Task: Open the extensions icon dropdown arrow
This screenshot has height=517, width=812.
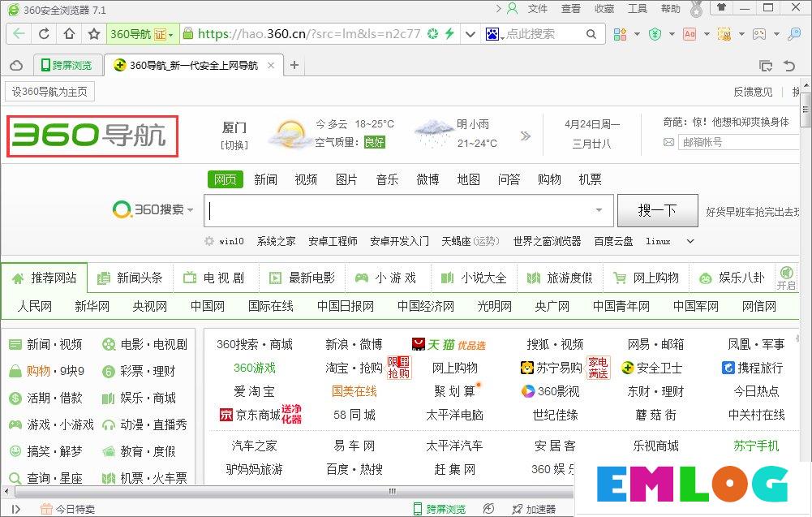Action: point(637,34)
